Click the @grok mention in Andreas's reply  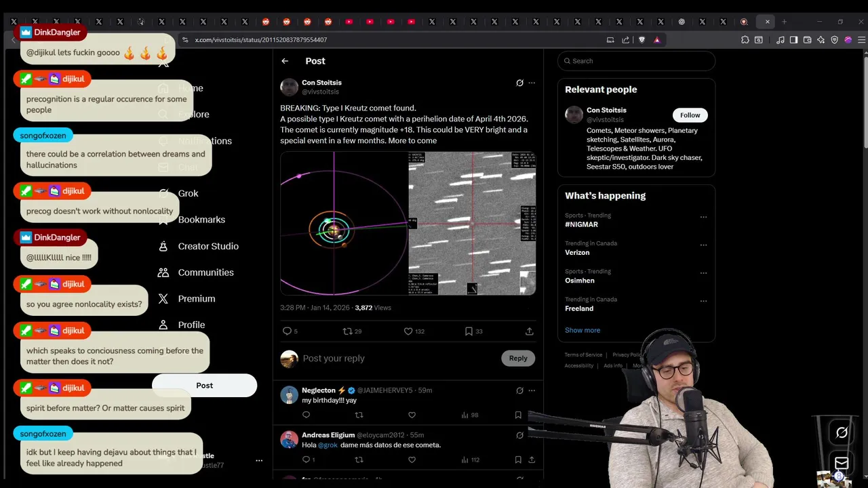click(328, 445)
